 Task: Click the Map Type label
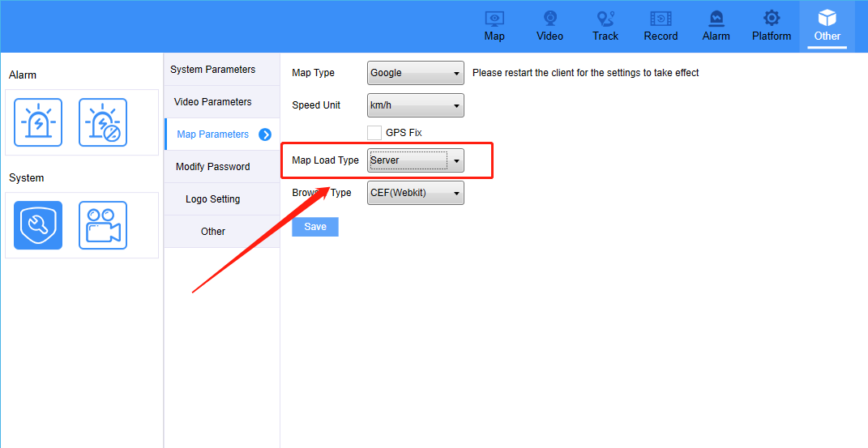point(314,72)
